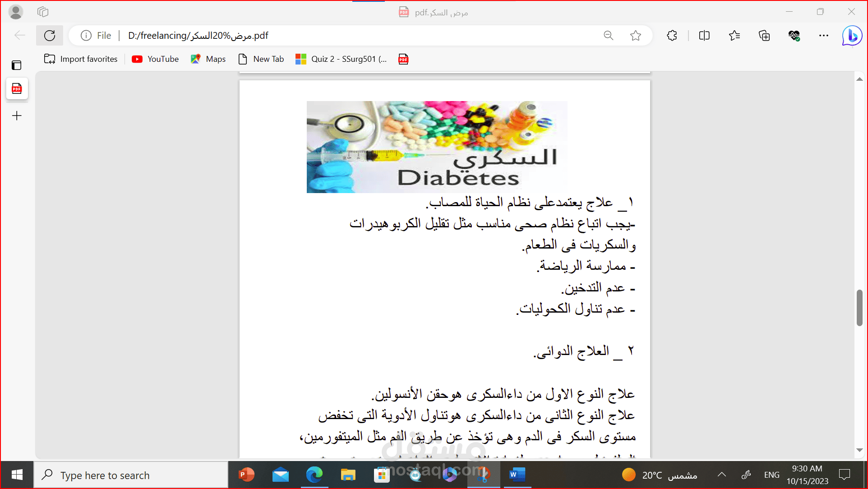Refresh the PDF page
Viewport: 868px width, 489px height.
pyautogui.click(x=50, y=36)
